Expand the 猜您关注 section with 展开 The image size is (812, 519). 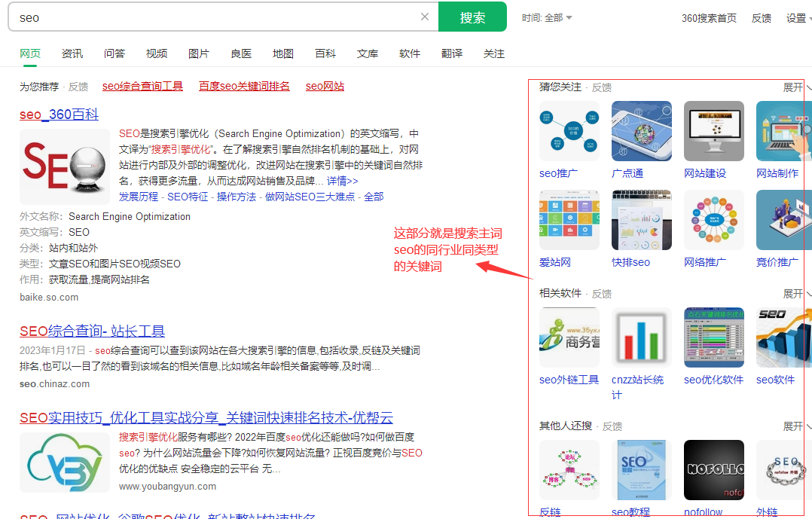click(x=796, y=87)
